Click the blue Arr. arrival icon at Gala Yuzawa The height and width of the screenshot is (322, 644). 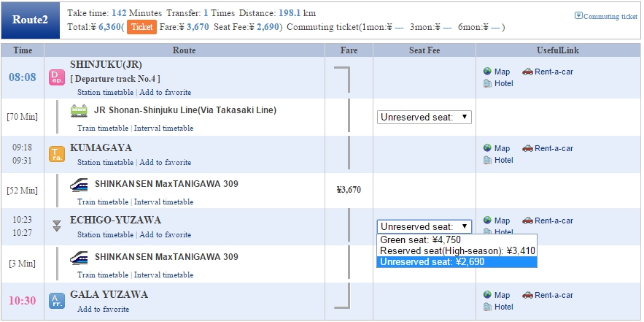click(x=57, y=301)
